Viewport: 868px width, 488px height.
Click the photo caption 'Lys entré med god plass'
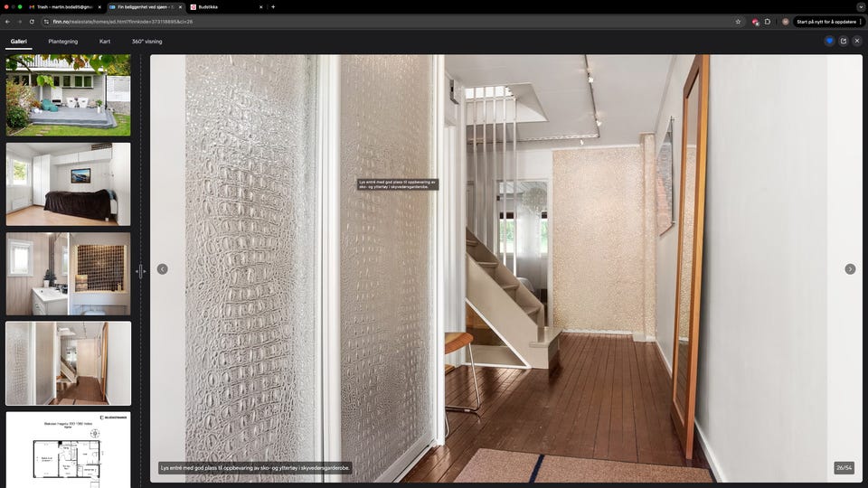255,467
